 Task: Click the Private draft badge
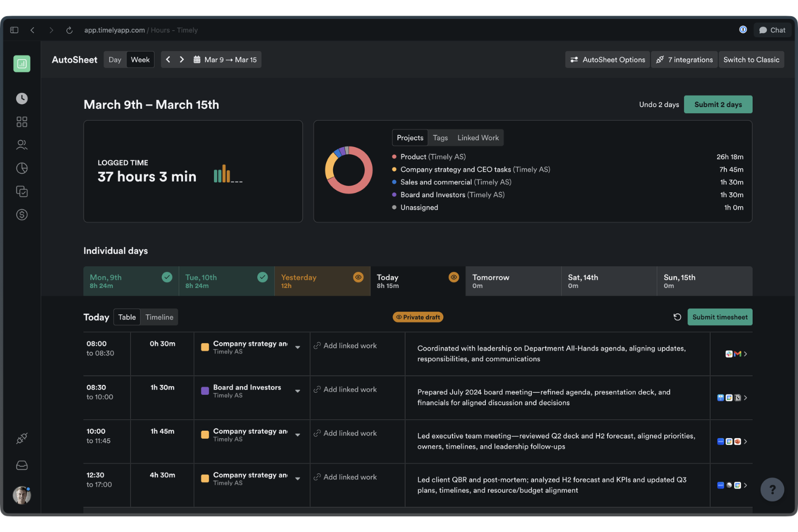coord(418,317)
